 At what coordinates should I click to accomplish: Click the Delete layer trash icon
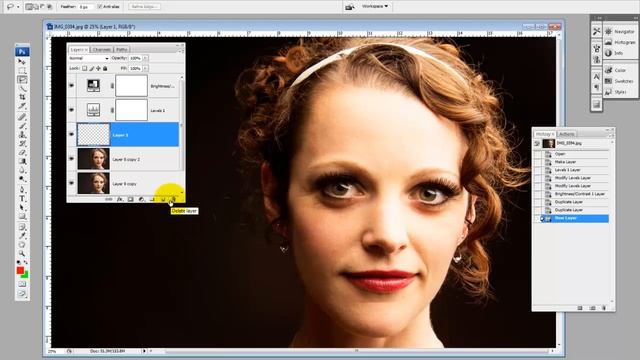(x=173, y=199)
